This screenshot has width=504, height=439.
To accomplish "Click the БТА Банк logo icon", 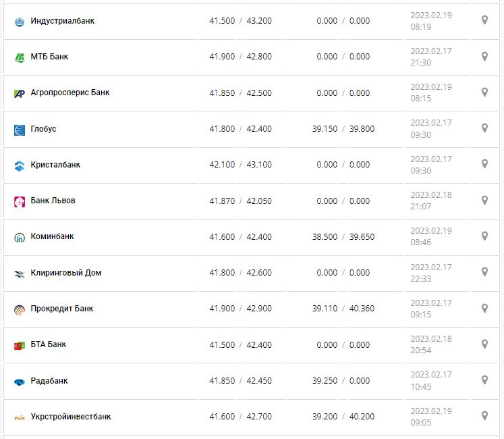I will (20, 346).
